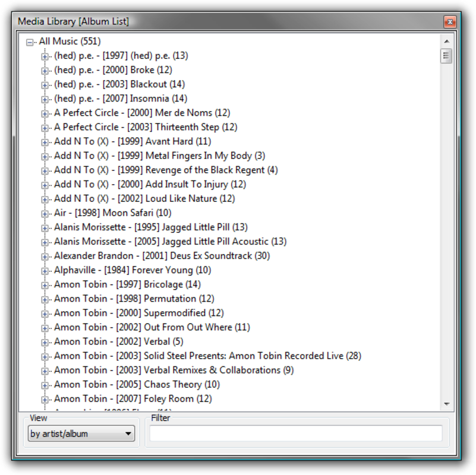The height and width of the screenshot is (475, 476).
Task: Expand "Alphaville - [1984] Forever Young"
Action: click(x=45, y=270)
